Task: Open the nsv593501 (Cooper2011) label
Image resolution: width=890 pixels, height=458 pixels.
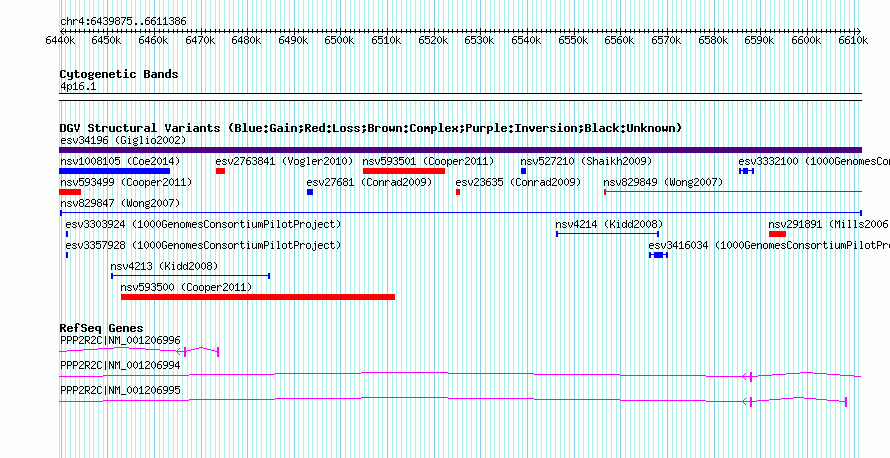Action: pyautogui.click(x=429, y=161)
